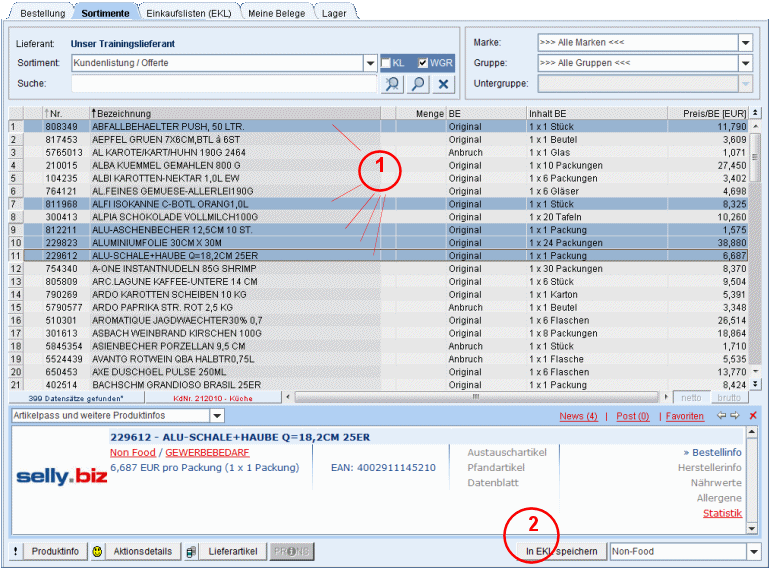Click the plain magnifier search icon
Viewport: 770px width, 569px height.
coord(418,85)
